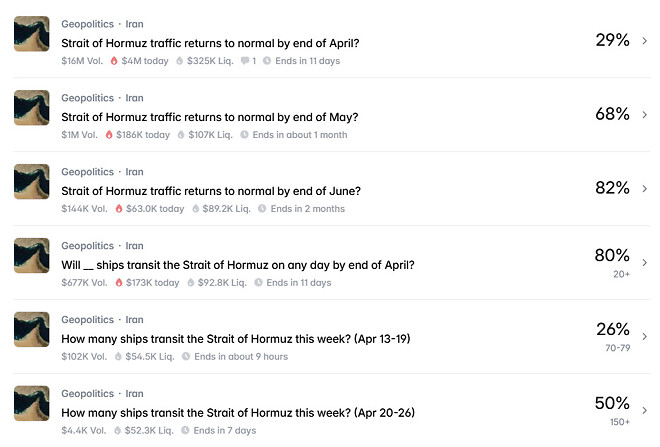Expand the Apr 20-26 market chevron at 50%
The width and height of the screenshot is (660, 447).
tap(645, 410)
